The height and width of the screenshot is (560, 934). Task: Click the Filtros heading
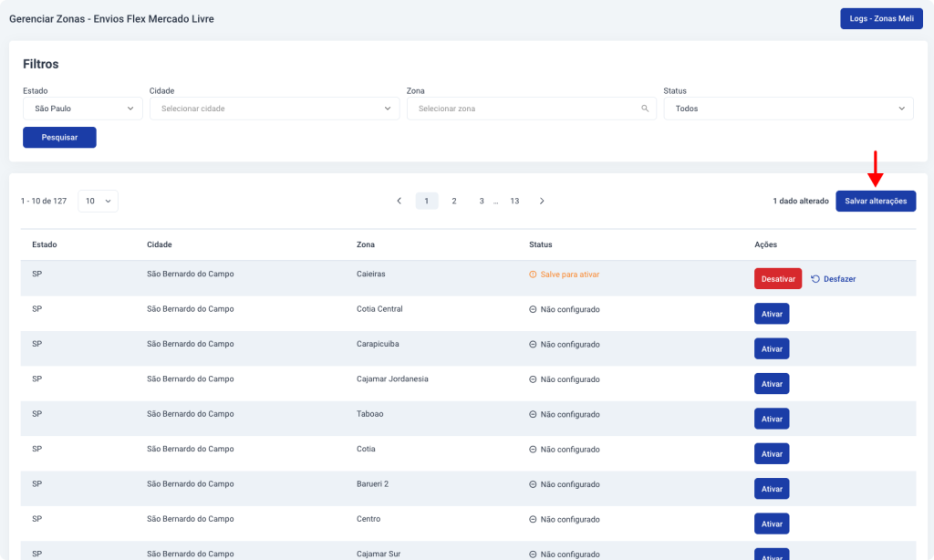(40, 64)
